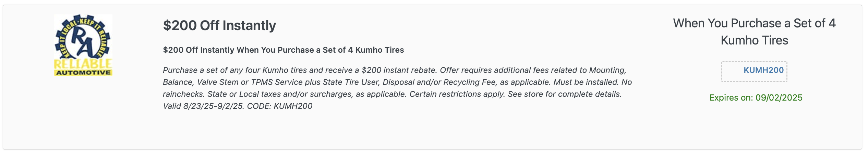This screenshot has width=868, height=156.
Task: Click 'Kumho Tires' line in right panel heading
Action: pyautogui.click(x=754, y=40)
